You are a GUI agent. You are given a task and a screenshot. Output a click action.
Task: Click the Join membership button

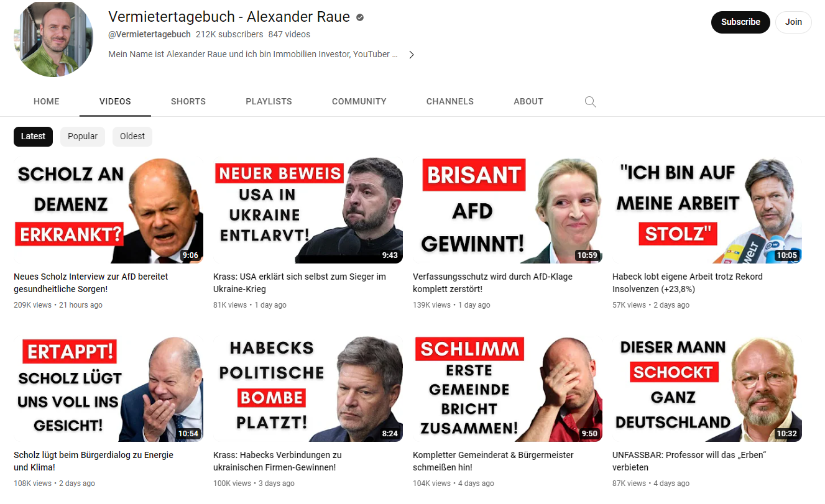coord(793,22)
